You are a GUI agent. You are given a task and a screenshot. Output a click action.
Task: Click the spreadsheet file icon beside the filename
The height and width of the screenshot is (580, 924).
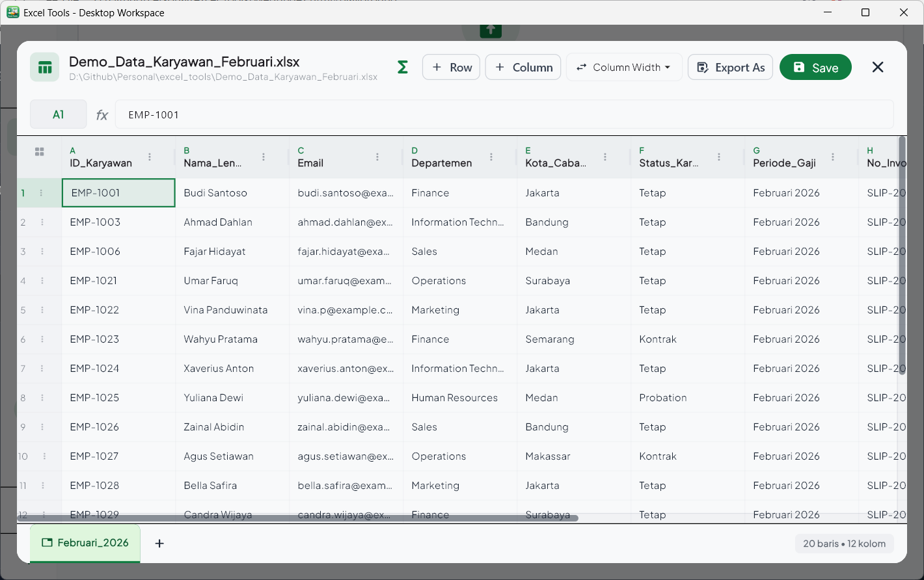click(x=45, y=67)
